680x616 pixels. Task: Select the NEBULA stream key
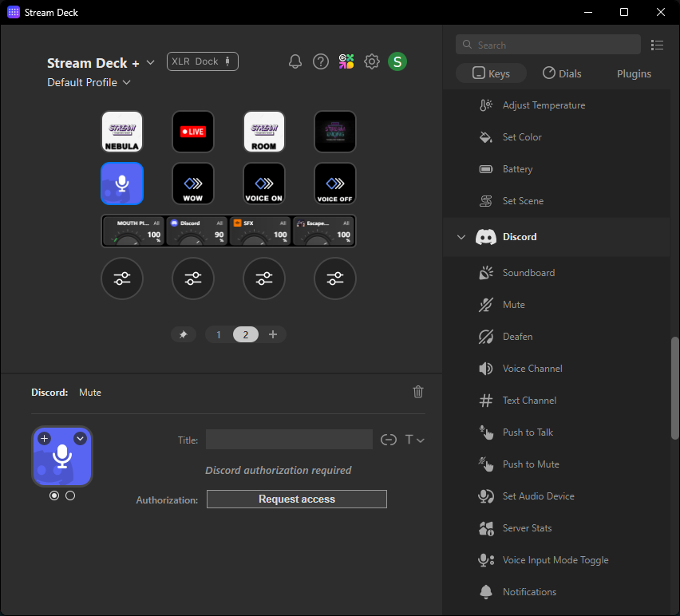click(122, 132)
